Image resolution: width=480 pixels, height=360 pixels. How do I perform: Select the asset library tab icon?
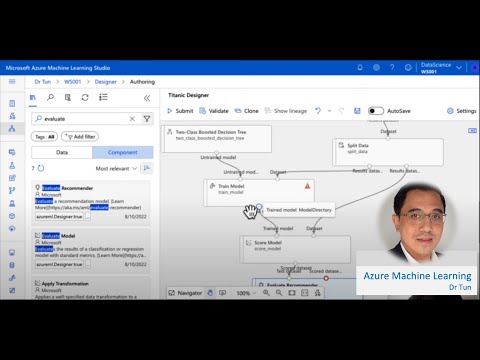(x=33, y=97)
